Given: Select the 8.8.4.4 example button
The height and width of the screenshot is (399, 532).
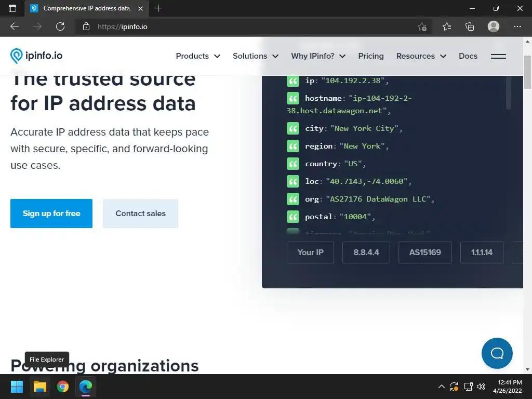Looking at the screenshot, I should 366,252.
